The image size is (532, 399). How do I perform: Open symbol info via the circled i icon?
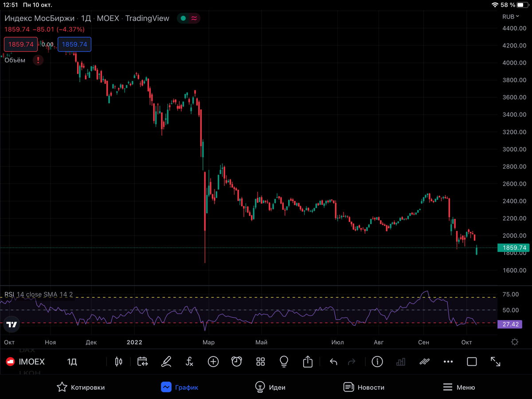pos(377,362)
